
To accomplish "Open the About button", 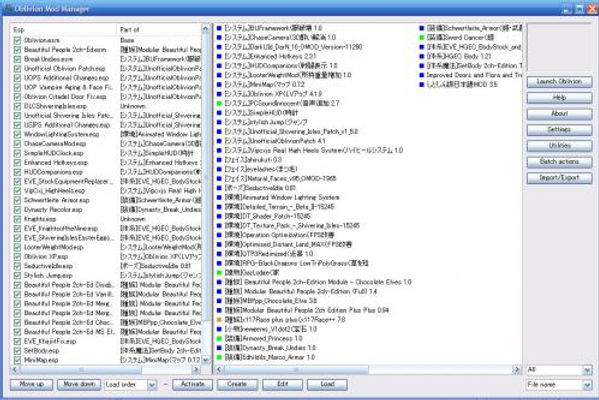I will [559, 114].
